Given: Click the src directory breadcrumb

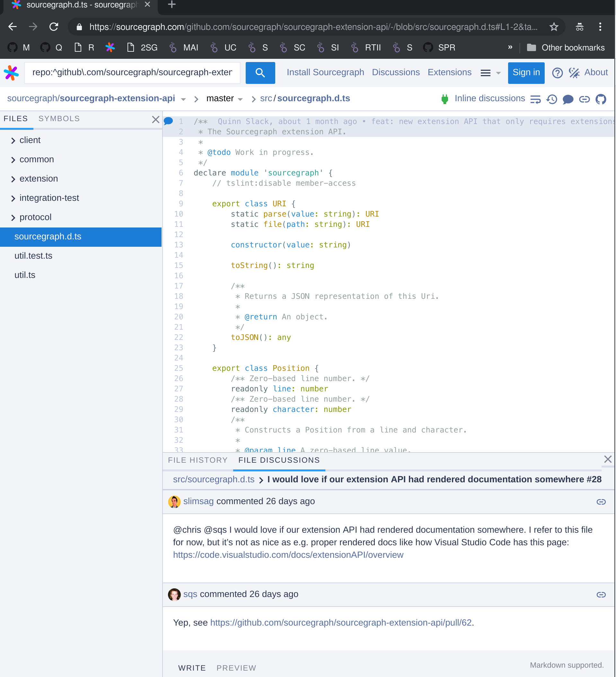Looking at the screenshot, I should click(266, 98).
